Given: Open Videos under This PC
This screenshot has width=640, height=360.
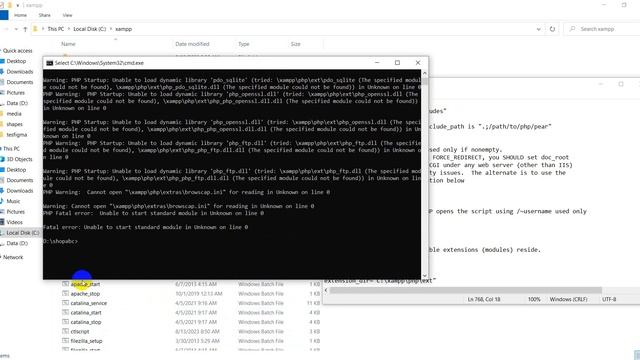Looking at the screenshot, I should [14, 222].
